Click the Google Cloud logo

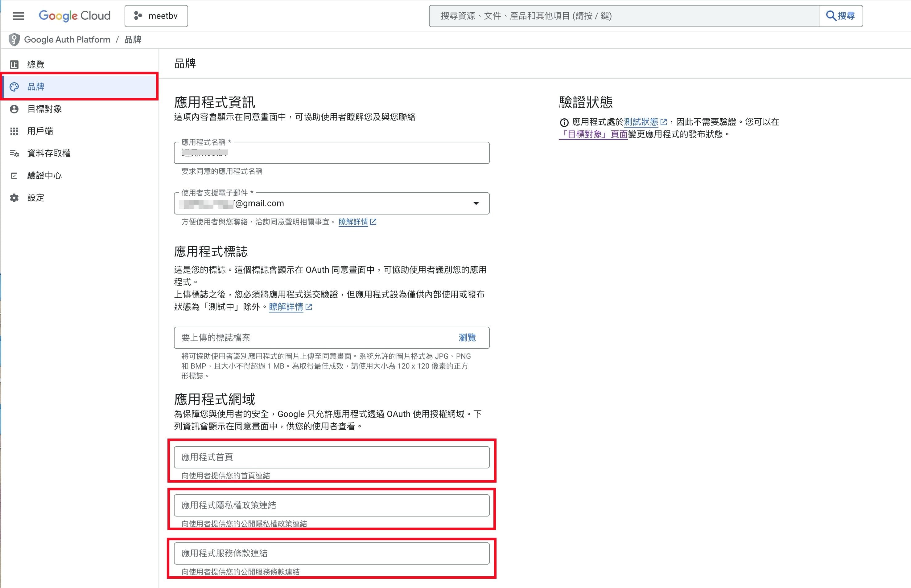[x=75, y=16]
